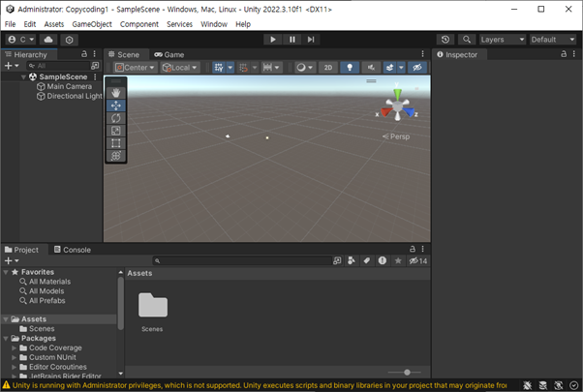Image resolution: width=583 pixels, height=392 pixels.
Task: Toggle hidden packages visibility count 14
Action: [x=418, y=260]
